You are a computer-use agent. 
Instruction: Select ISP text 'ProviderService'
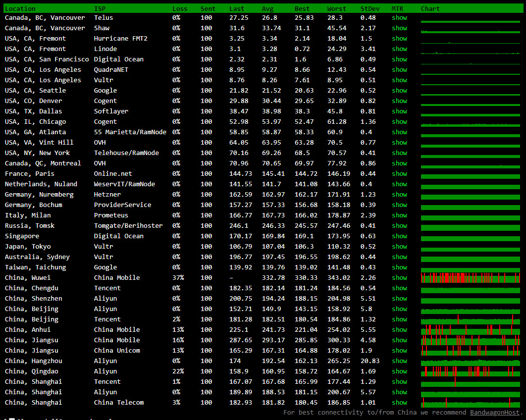coord(122,205)
